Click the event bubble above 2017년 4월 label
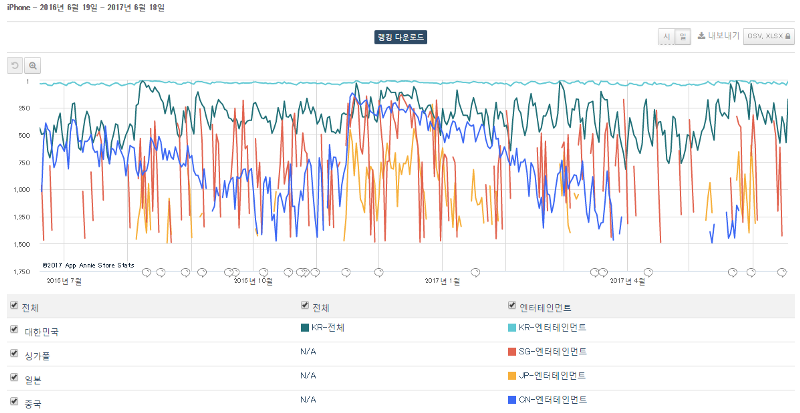Screen dimensions: 800x413 click(x=648, y=272)
